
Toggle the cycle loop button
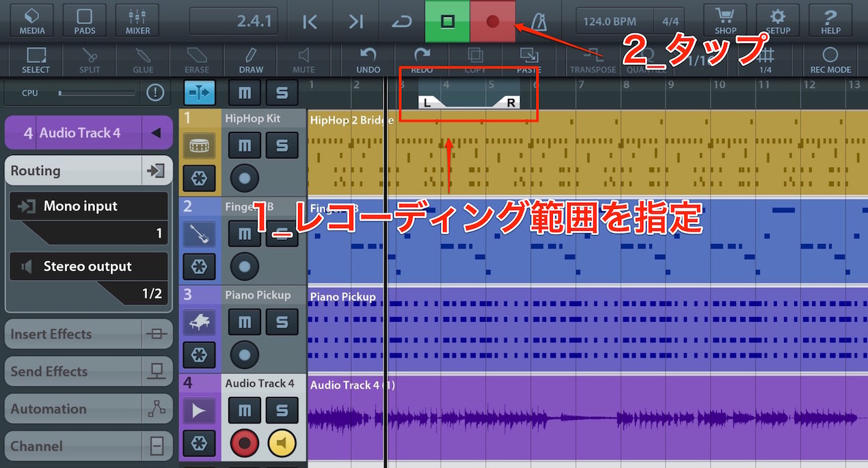click(x=401, y=22)
